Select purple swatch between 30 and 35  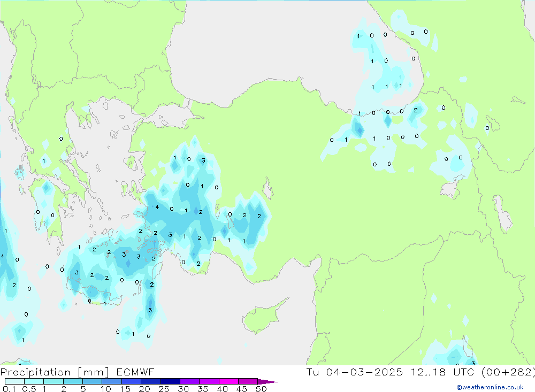tap(189, 381)
